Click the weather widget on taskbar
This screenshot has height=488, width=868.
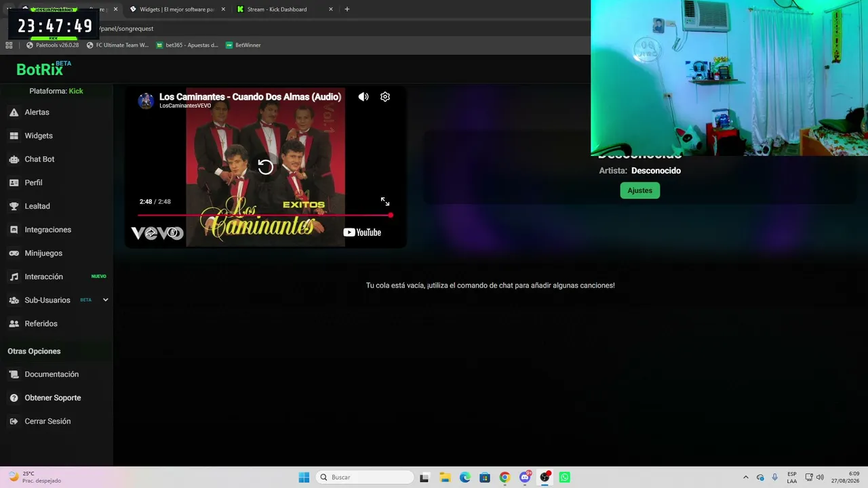point(34,477)
